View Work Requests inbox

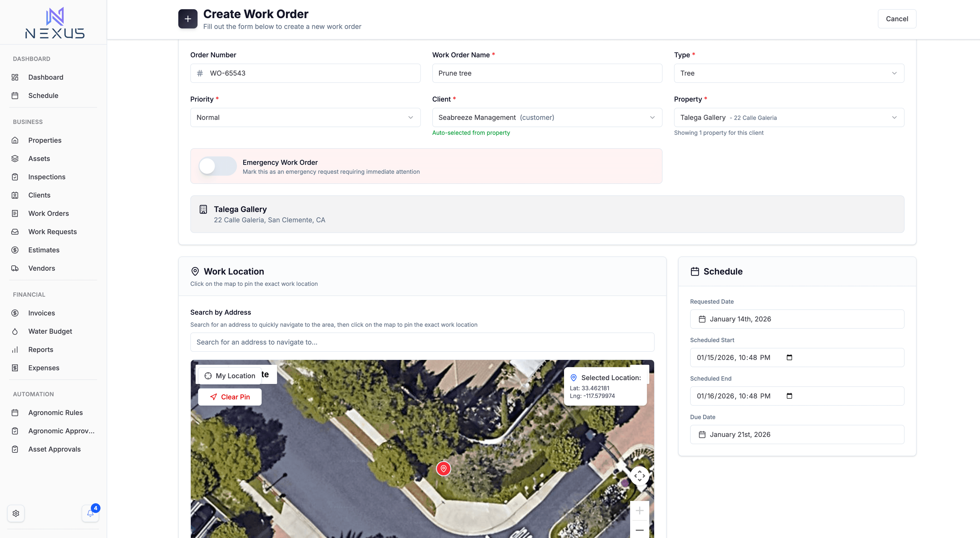pyautogui.click(x=53, y=231)
